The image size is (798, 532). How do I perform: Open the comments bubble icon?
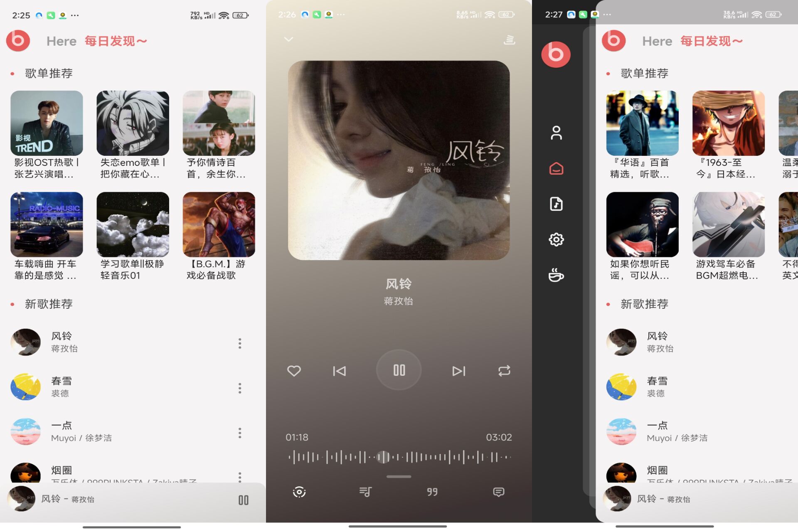pos(499,492)
